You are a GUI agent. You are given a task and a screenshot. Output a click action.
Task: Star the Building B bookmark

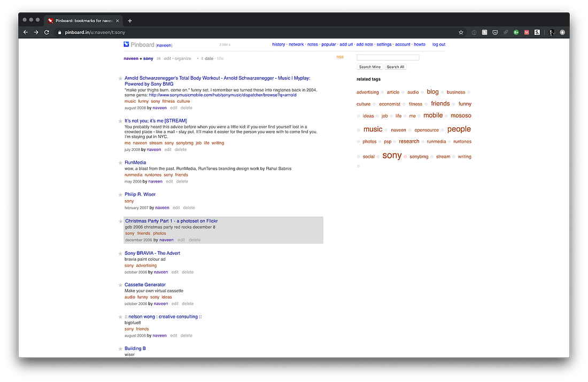coord(120,349)
